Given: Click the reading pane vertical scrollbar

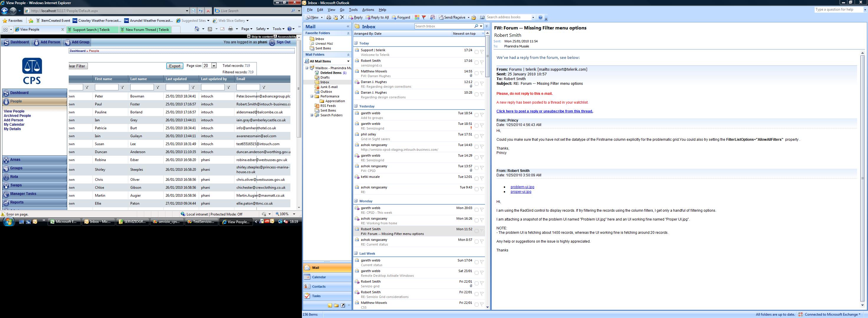Looking at the screenshot, I should (x=862, y=179).
